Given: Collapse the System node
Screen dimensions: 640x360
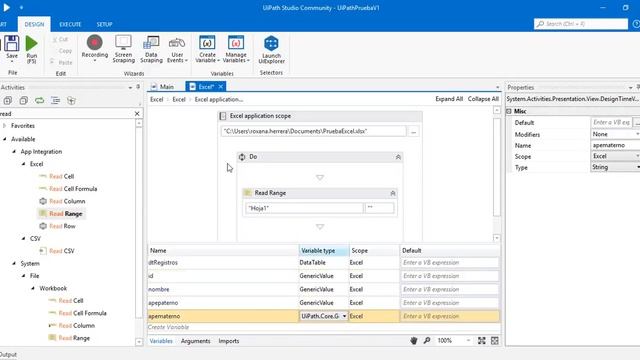Looking at the screenshot, I should pyautogui.click(x=14, y=263).
